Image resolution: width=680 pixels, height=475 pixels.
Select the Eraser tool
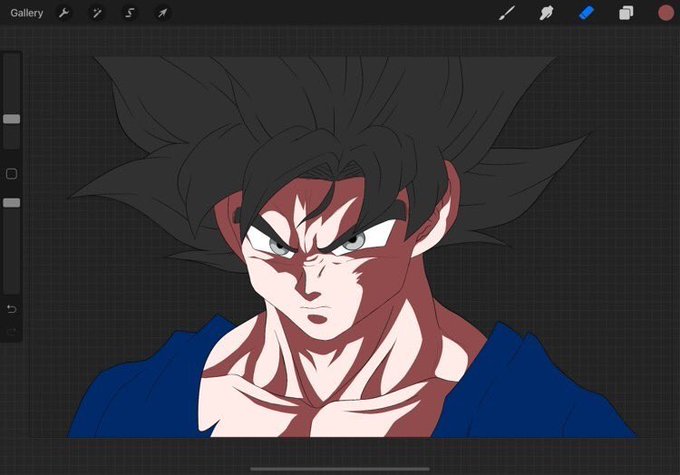pos(586,13)
